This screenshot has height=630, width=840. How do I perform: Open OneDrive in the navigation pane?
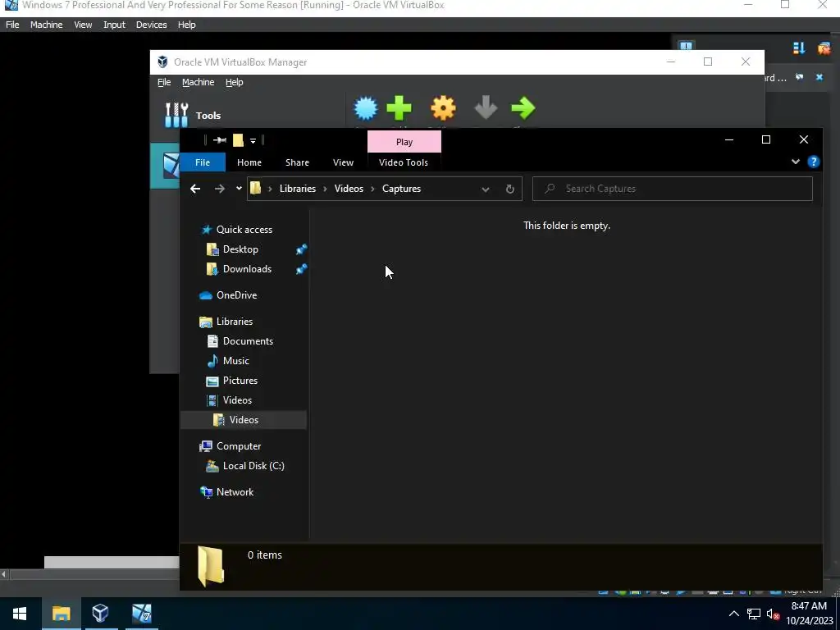coord(237,295)
